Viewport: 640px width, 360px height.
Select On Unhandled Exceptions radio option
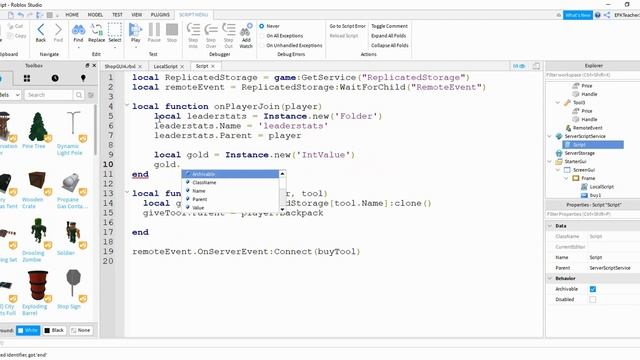coord(262,45)
